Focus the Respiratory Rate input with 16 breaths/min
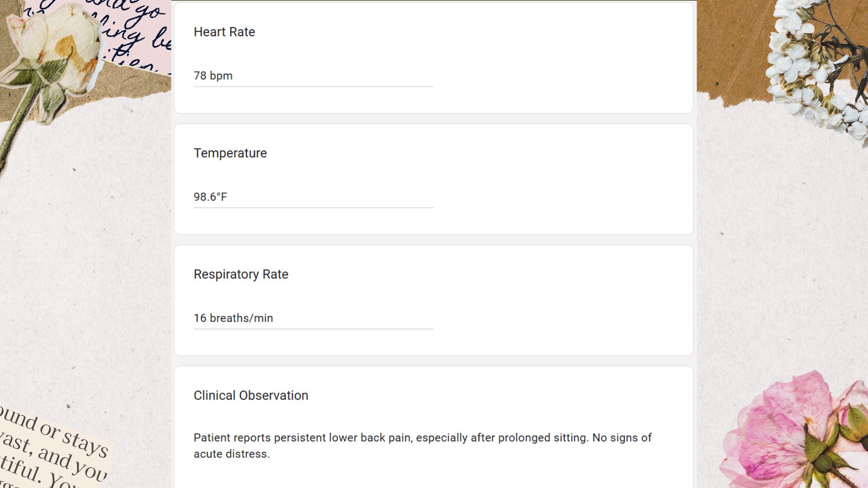Screen dimensions: 868x488 click(313, 318)
